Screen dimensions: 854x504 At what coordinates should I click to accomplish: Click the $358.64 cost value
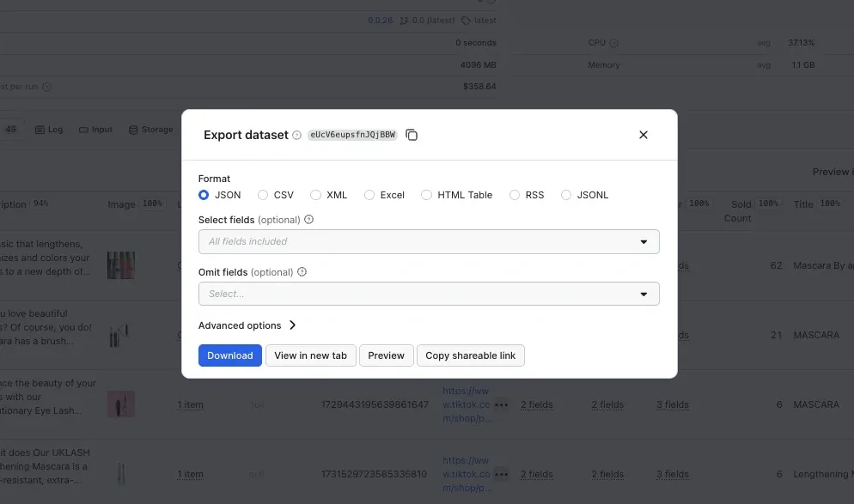coord(479,87)
